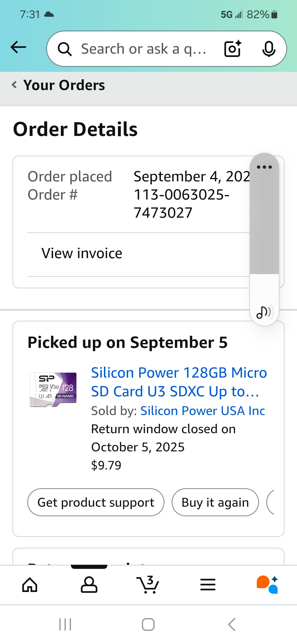Image resolution: width=297 pixels, height=644 pixels.
Task: Tap the back arrow beside search bar
Action: pos(18,47)
